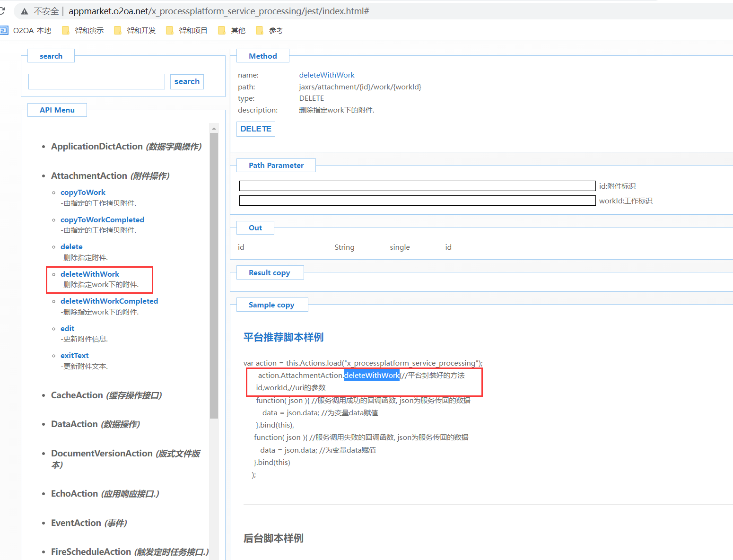Click the API Menu scrollbar up arrow
The width and height of the screenshot is (733, 560).
tap(214, 128)
